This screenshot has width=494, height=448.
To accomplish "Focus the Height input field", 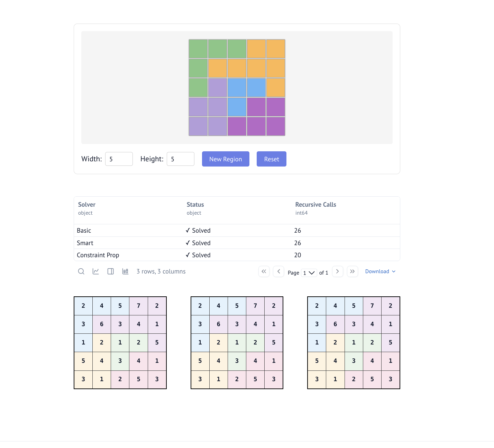I will [181, 159].
